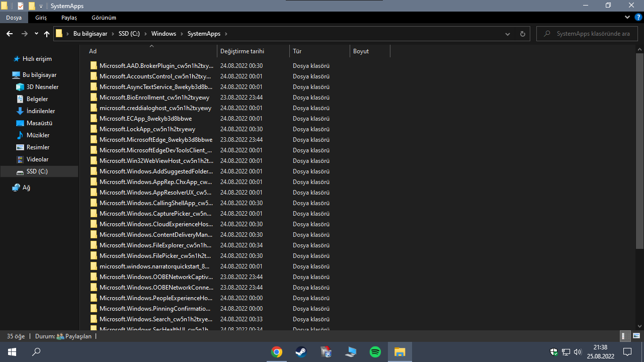The height and width of the screenshot is (362, 644).
Task: Open Windows taskbar search
Action: point(36,352)
